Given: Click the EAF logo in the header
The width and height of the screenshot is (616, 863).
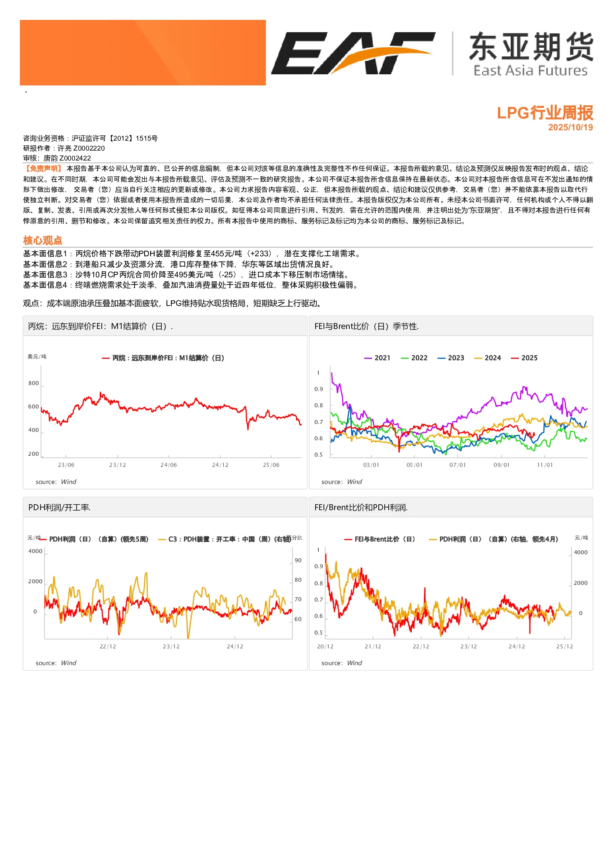Looking at the screenshot, I should tap(353, 53).
